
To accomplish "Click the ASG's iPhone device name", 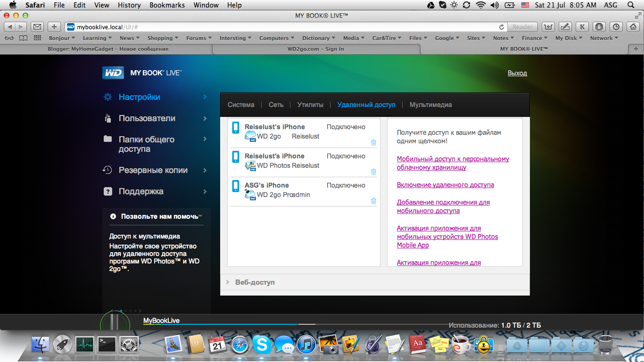I will click(x=267, y=185).
